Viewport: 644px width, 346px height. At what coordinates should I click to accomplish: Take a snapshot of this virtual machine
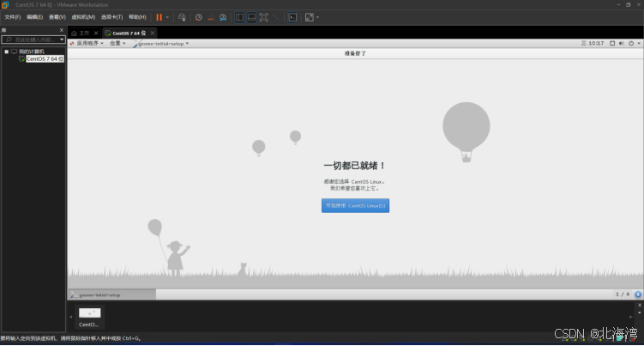[x=199, y=17]
